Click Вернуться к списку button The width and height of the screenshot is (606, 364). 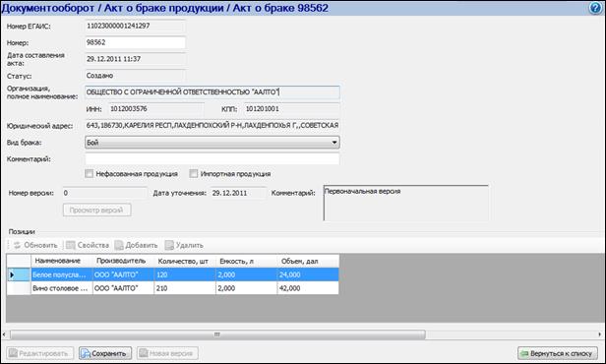(x=557, y=353)
